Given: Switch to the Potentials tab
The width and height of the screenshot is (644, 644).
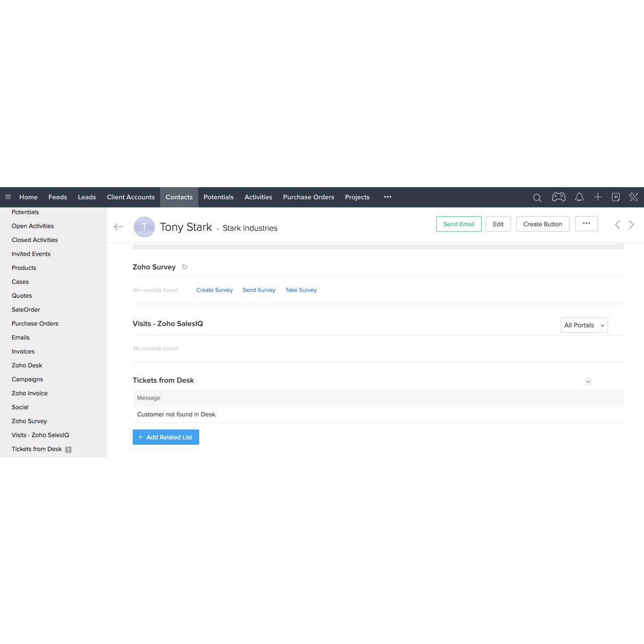Looking at the screenshot, I should pyautogui.click(x=218, y=197).
